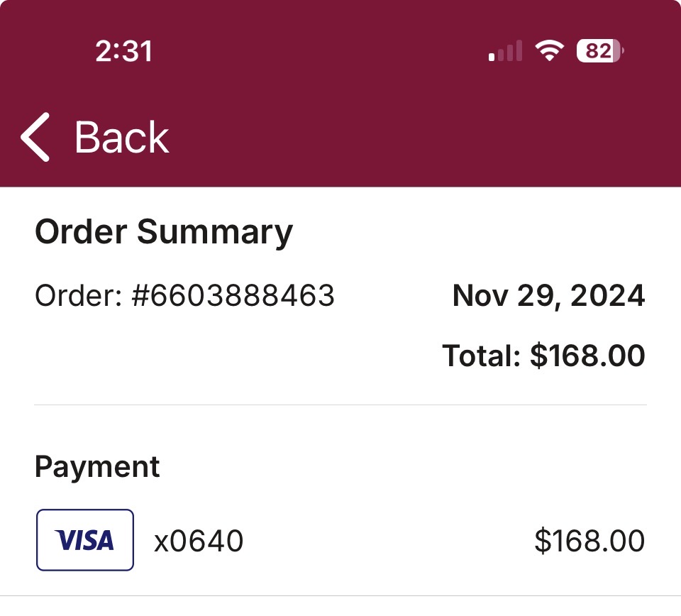Select the Payment section heading
681x616 pixels.
[x=97, y=468]
